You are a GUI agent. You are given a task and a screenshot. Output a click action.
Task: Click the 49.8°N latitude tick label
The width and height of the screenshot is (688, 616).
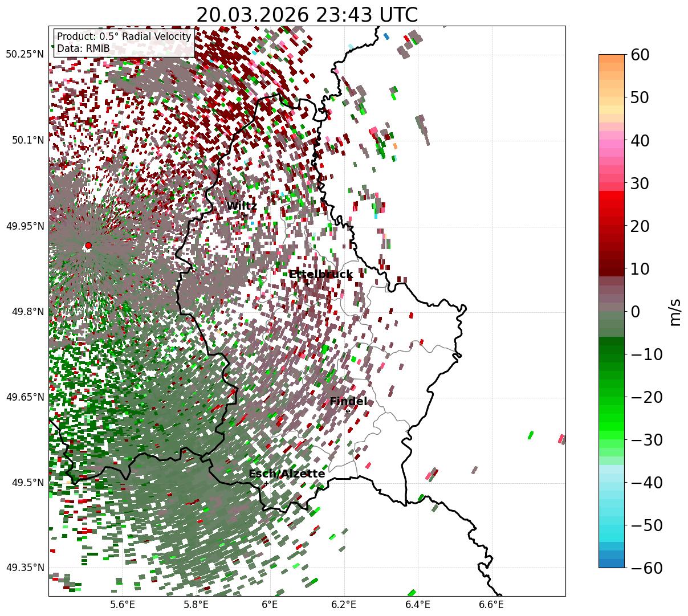click(x=28, y=312)
